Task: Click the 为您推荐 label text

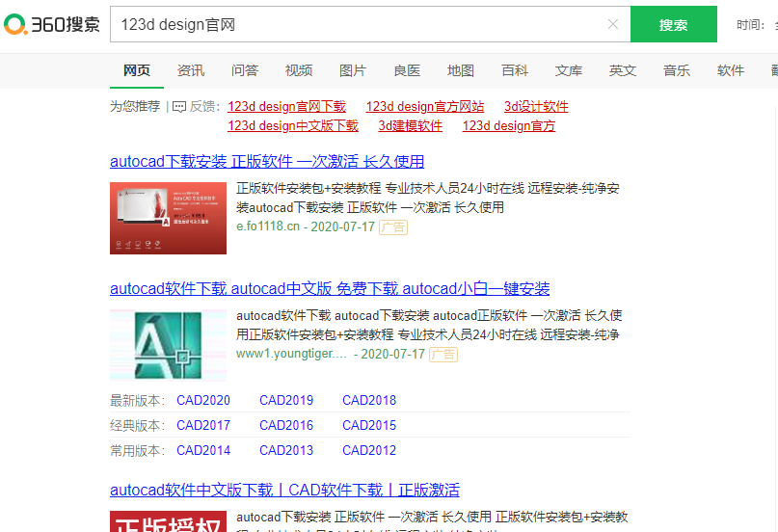Action: [x=135, y=107]
